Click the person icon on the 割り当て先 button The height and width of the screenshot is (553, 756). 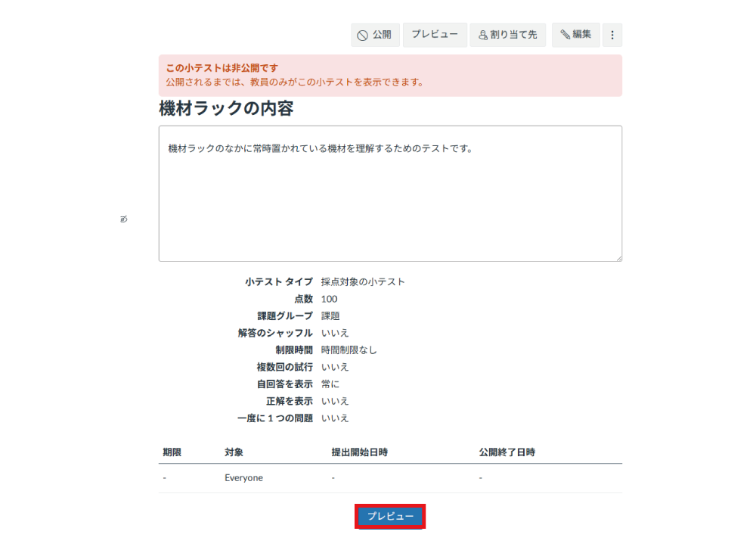pos(482,34)
